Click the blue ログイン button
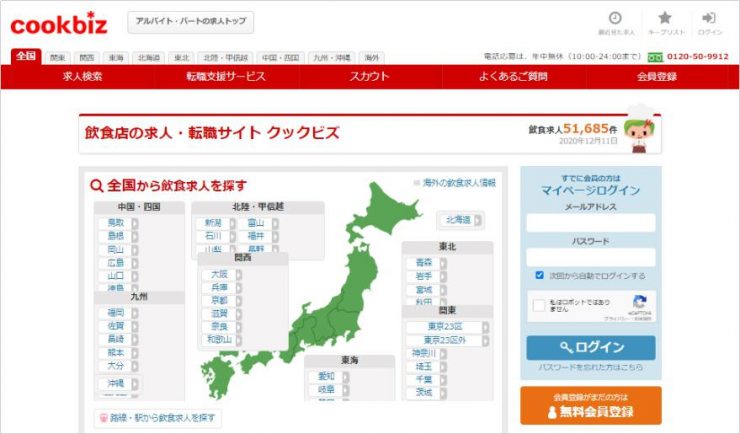This screenshot has width=740, height=434. (x=591, y=347)
